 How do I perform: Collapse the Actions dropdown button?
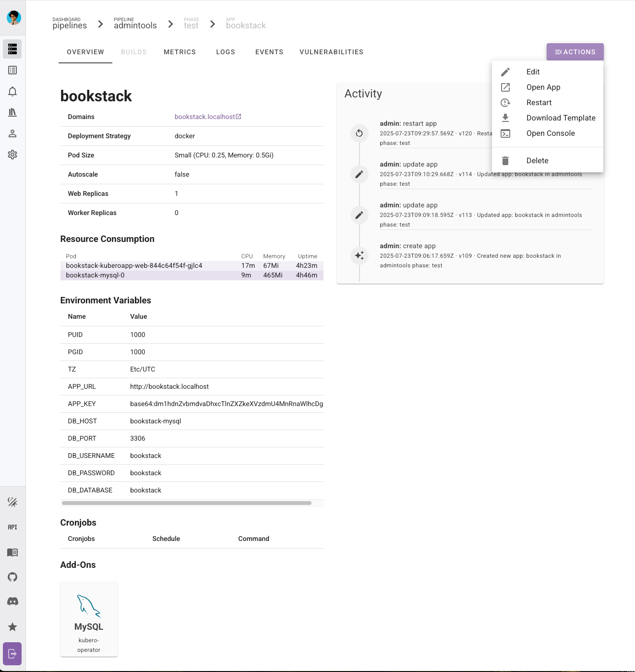575,52
